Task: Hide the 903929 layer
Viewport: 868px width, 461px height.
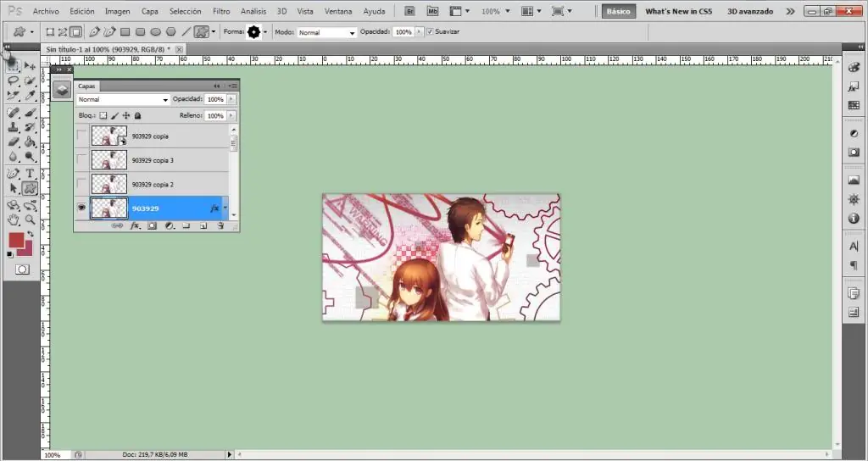Action: pos(82,208)
